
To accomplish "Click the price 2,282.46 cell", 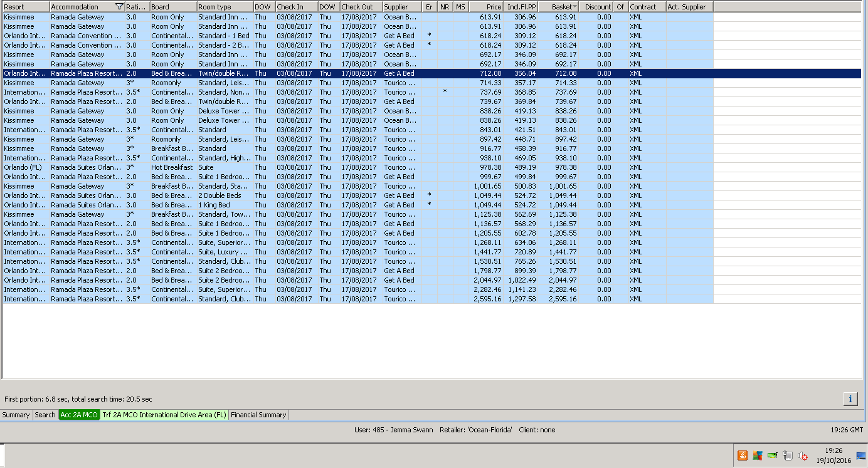I will coord(487,289).
